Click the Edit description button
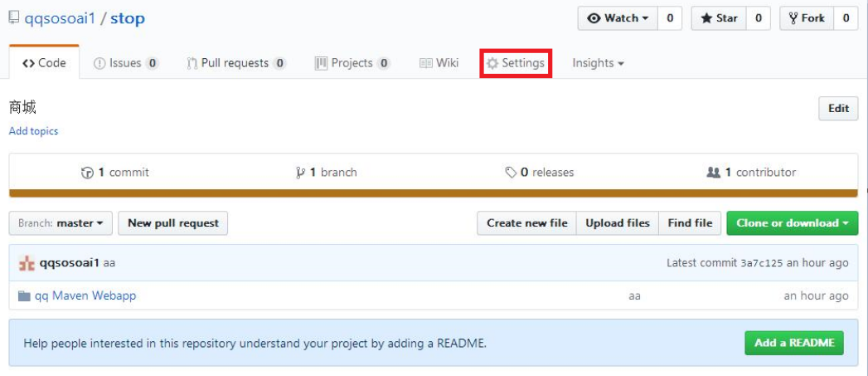This screenshot has height=376, width=868. point(838,108)
